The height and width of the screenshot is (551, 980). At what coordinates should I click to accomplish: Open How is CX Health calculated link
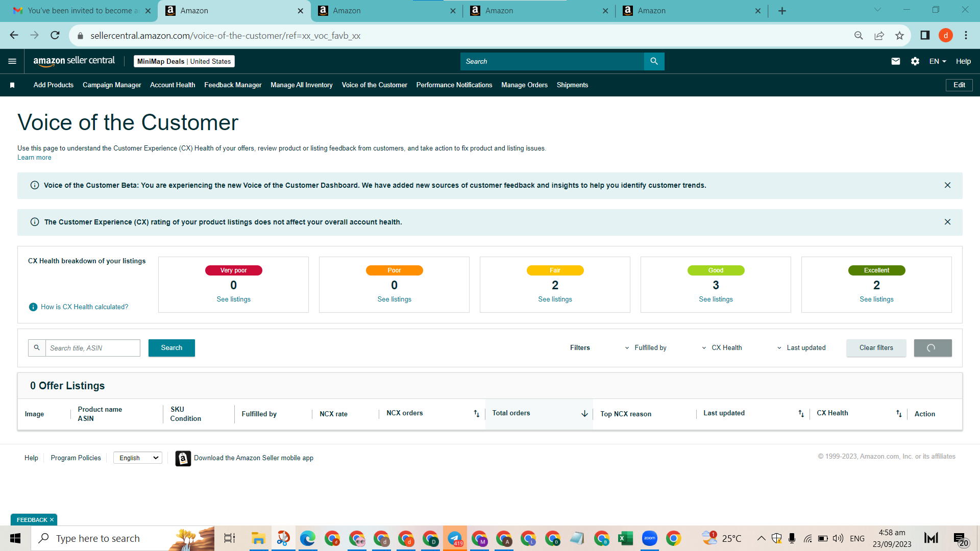pyautogui.click(x=84, y=307)
